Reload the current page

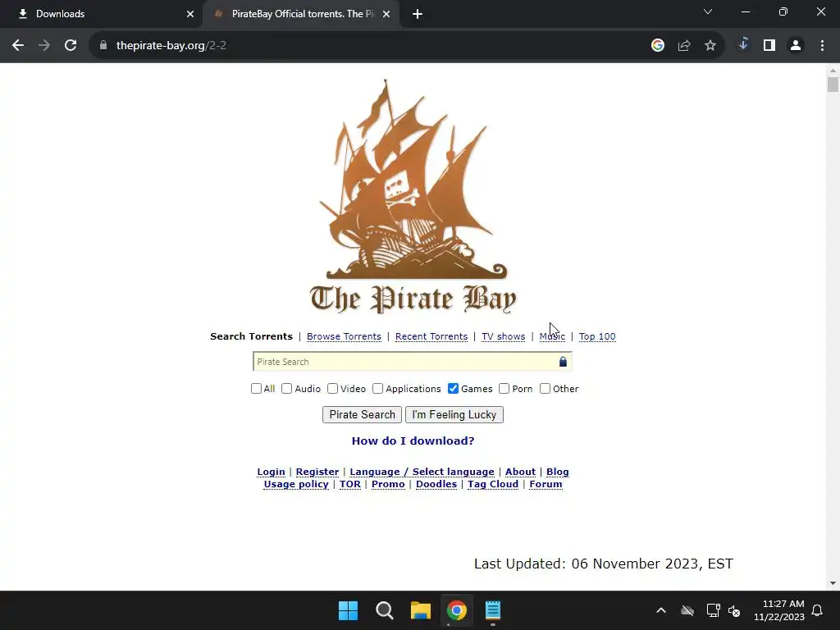tap(71, 46)
